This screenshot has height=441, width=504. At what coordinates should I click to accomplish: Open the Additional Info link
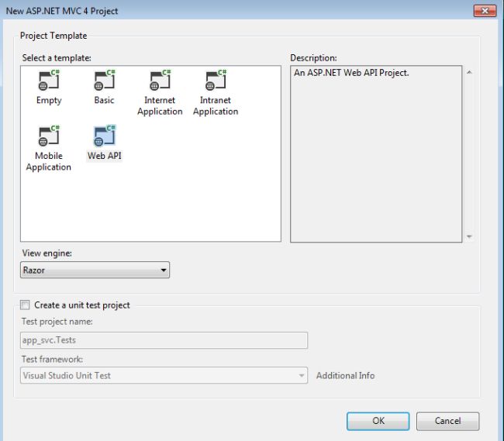tap(345, 376)
